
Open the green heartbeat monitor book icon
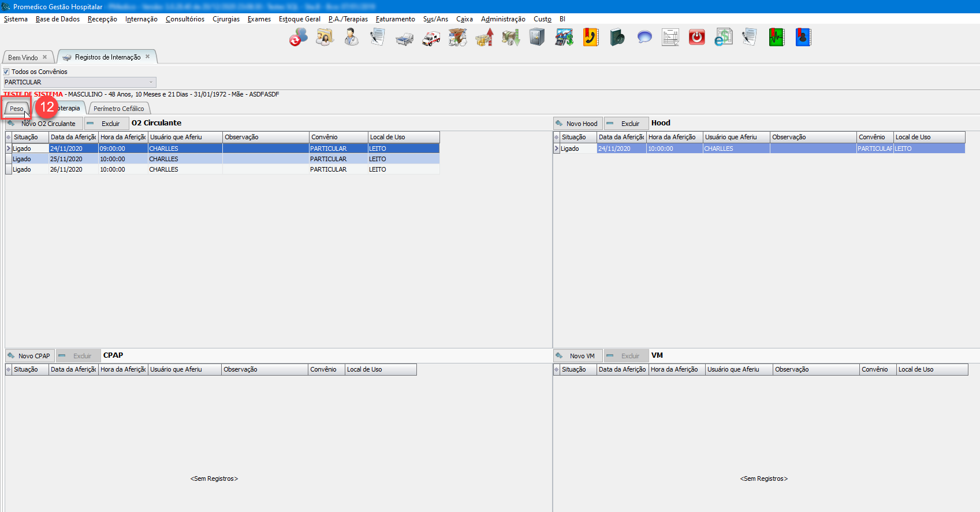click(x=776, y=38)
